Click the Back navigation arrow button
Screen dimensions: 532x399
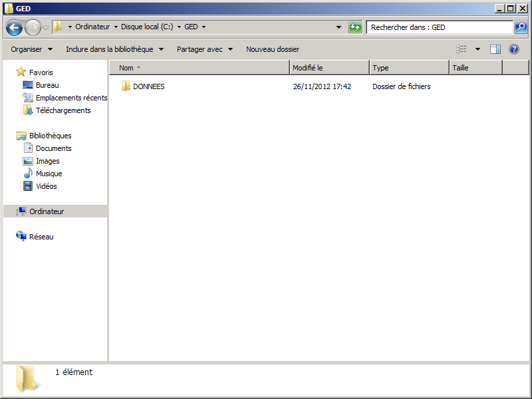[14, 27]
